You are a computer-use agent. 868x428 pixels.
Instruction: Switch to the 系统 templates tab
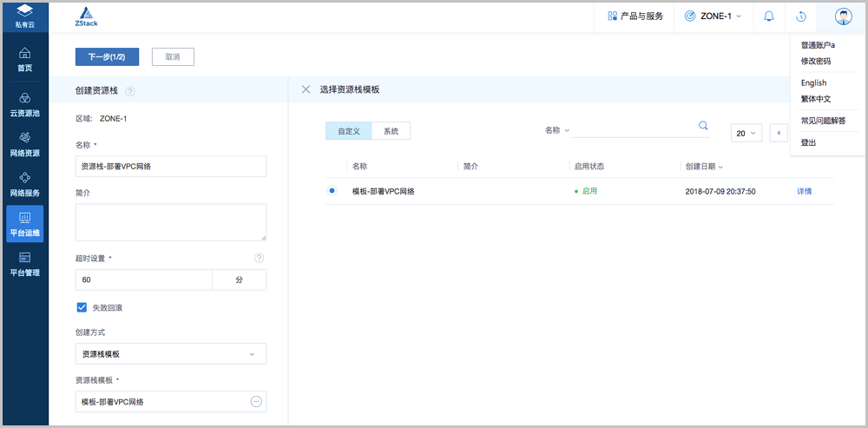(391, 131)
